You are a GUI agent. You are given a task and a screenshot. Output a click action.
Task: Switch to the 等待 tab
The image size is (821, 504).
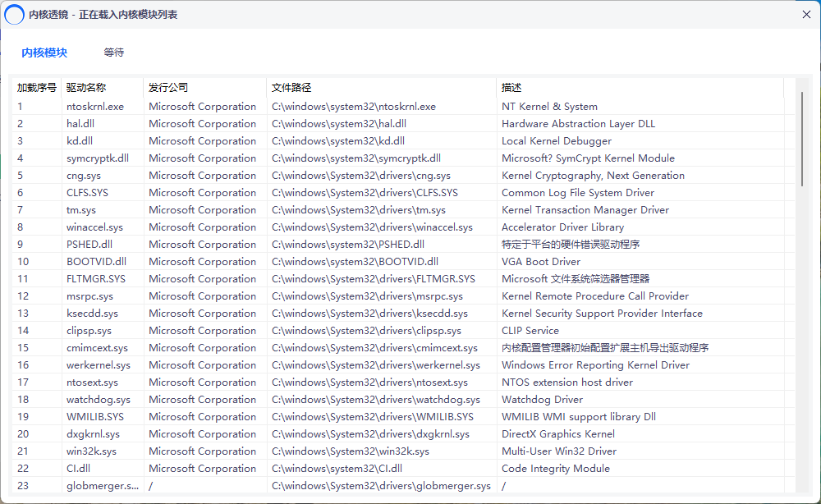click(x=113, y=52)
